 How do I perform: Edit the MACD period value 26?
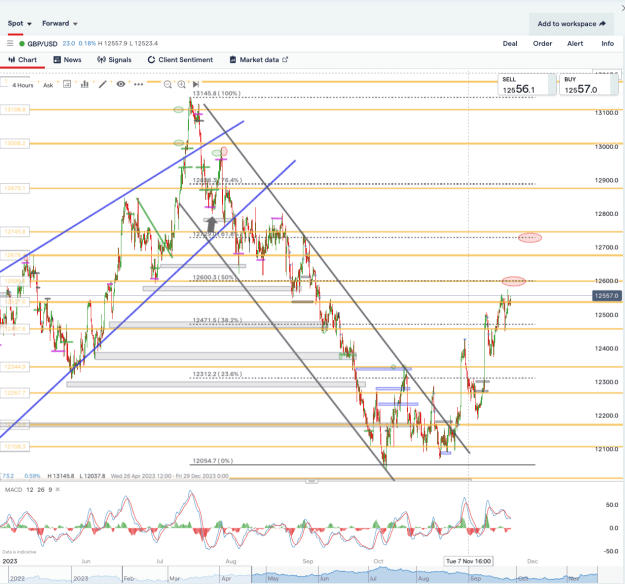(x=41, y=490)
